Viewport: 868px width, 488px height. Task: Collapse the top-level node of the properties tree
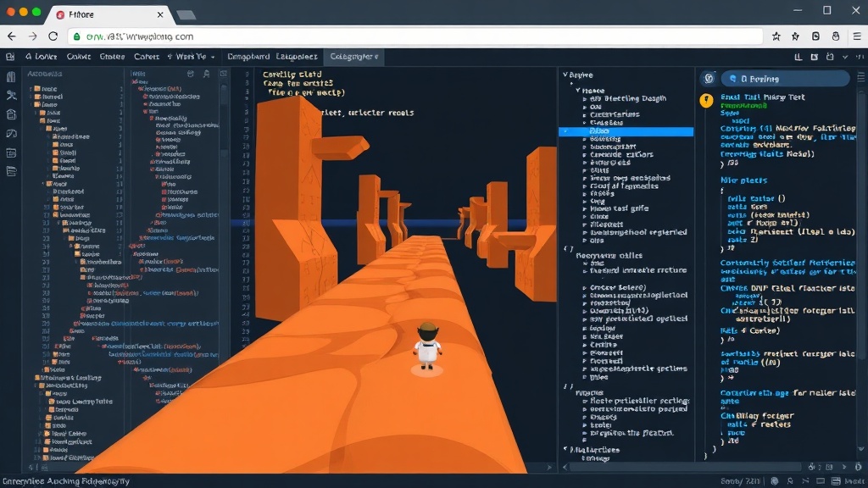(x=565, y=75)
